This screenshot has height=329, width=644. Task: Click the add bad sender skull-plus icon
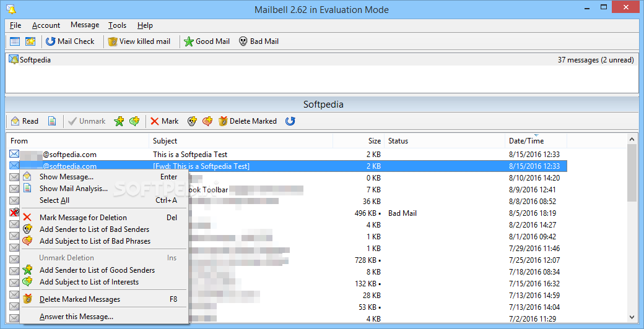(x=192, y=121)
